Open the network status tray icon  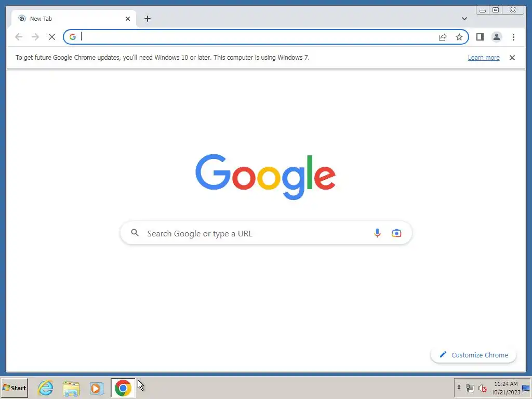click(x=470, y=388)
